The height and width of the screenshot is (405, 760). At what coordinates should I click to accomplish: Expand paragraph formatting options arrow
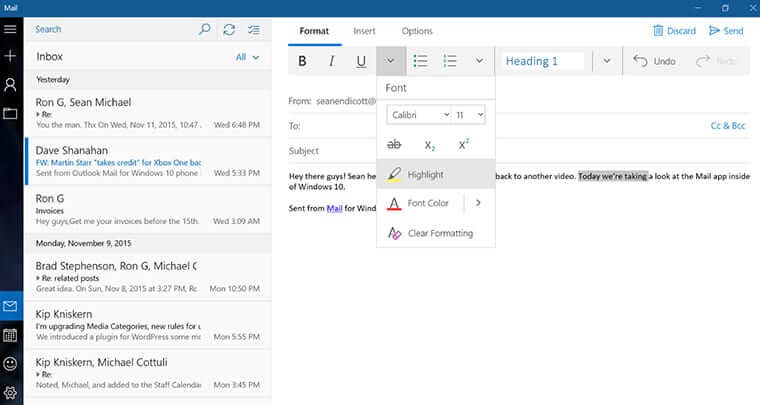pos(479,61)
